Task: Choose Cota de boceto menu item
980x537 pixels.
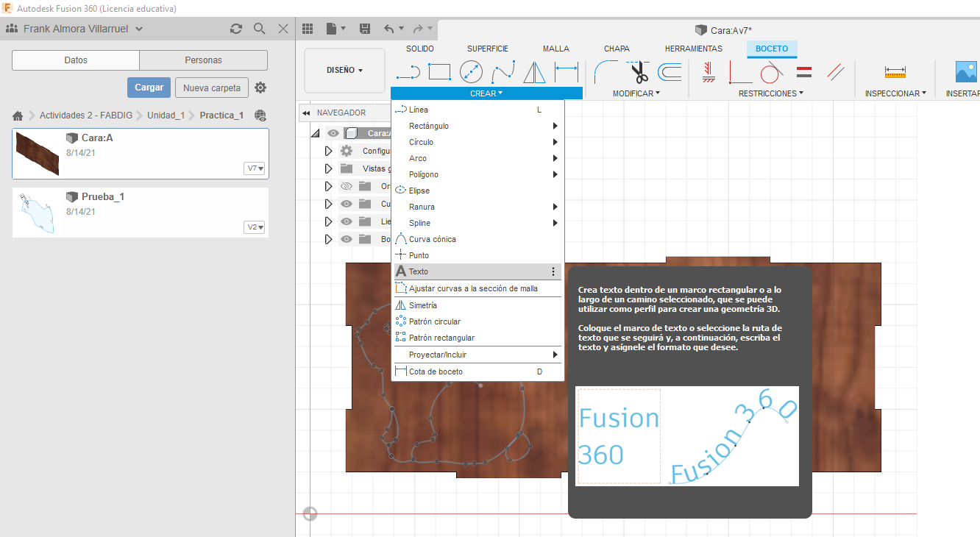Action: 477,371
